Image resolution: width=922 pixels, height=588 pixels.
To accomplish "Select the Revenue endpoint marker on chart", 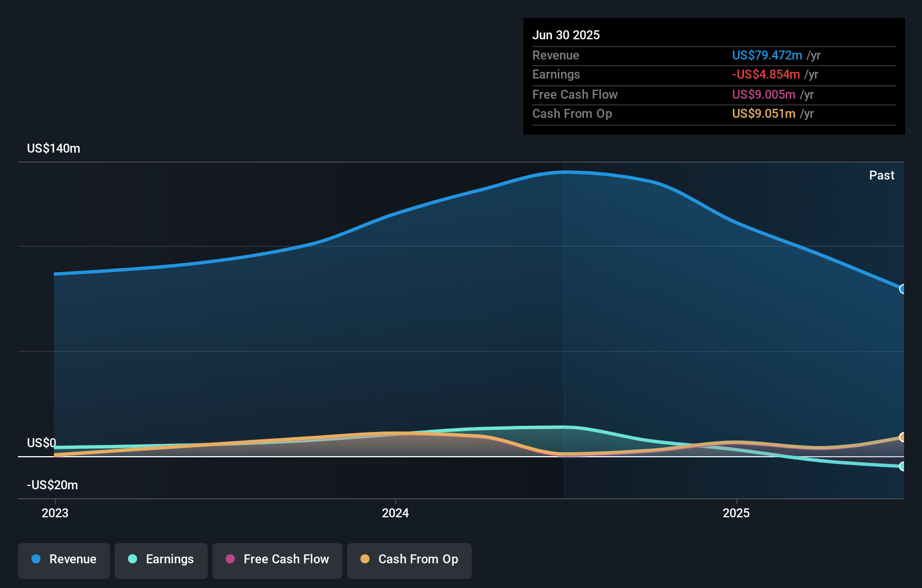I will [x=902, y=289].
